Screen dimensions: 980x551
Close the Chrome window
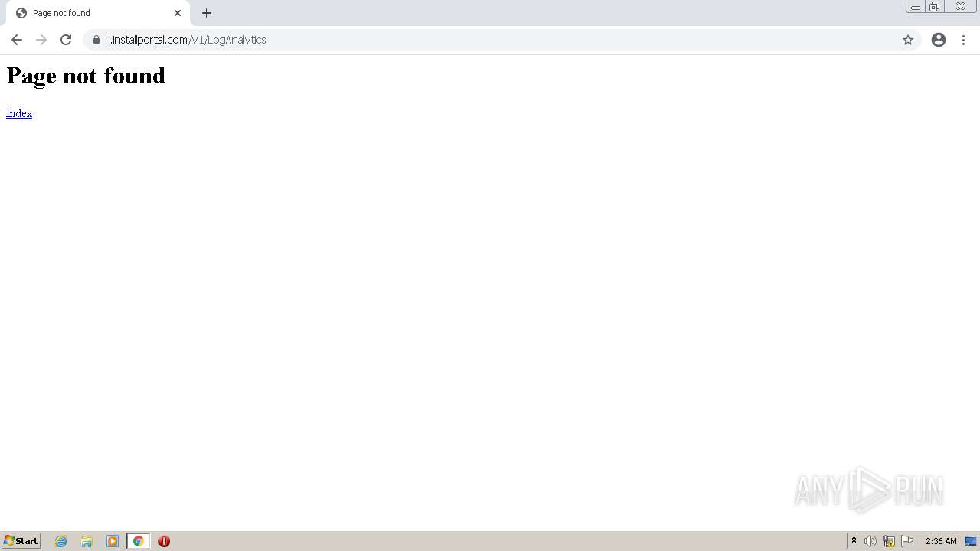960,7
